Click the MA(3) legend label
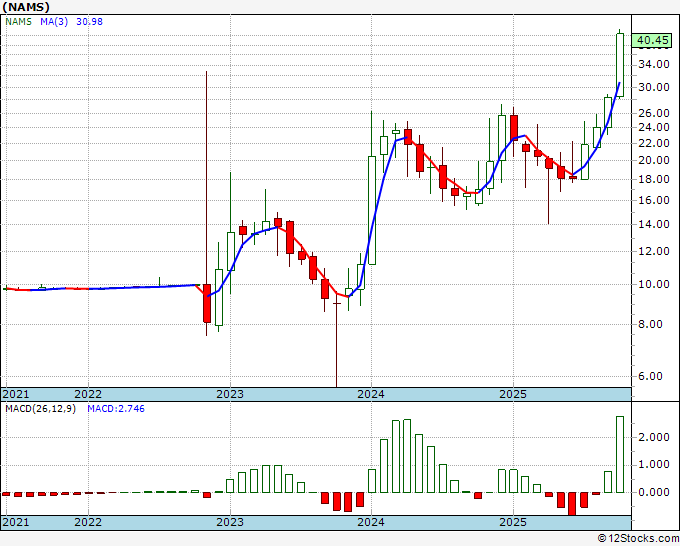The height and width of the screenshot is (546, 680). (x=54, y=22)
